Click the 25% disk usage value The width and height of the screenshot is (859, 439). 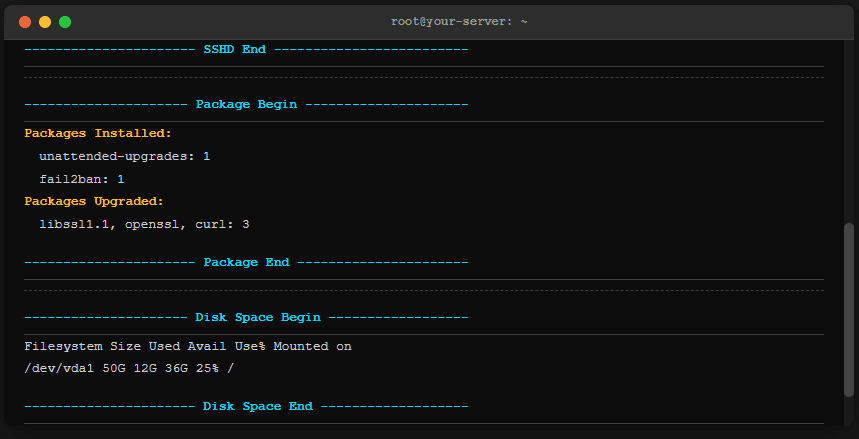(211, 369)
